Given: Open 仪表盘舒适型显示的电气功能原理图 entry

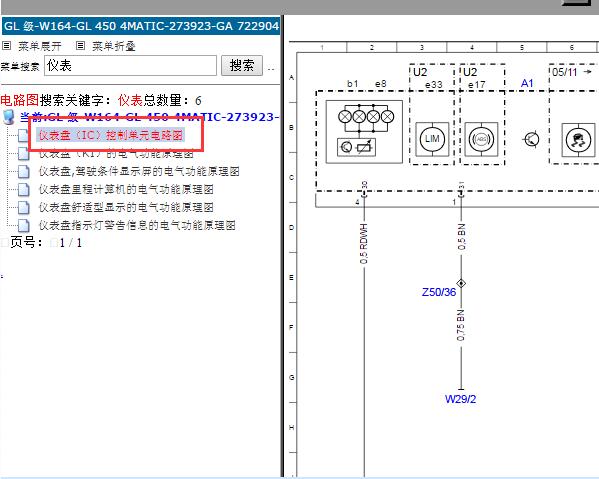Looking at the screenshot, I should 126,207.
